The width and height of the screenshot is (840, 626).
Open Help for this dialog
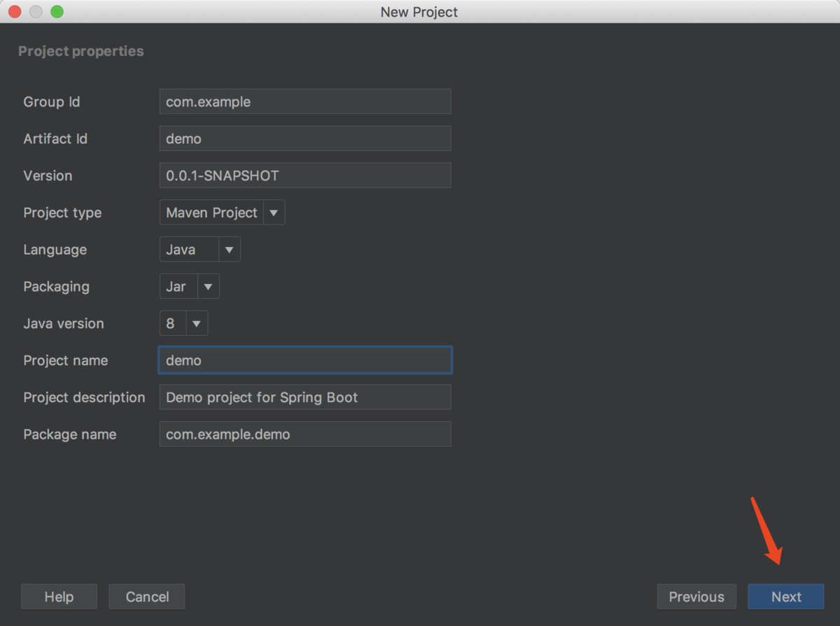point(59,597)
